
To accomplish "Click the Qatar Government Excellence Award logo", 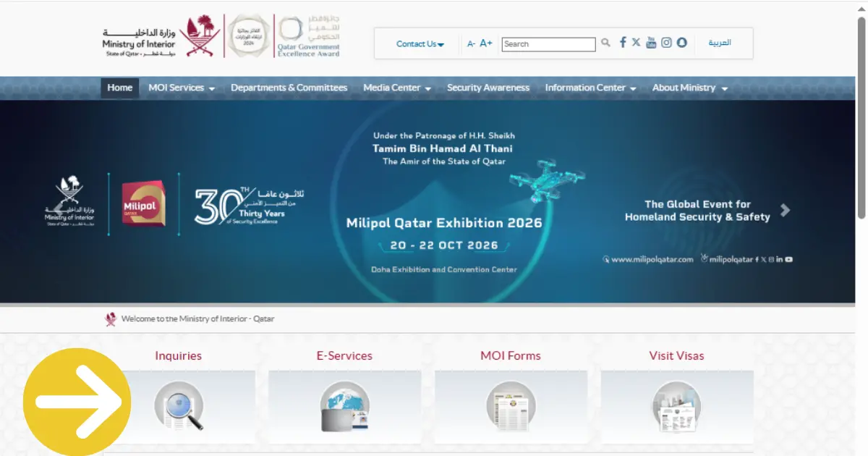I will point(309,36).
